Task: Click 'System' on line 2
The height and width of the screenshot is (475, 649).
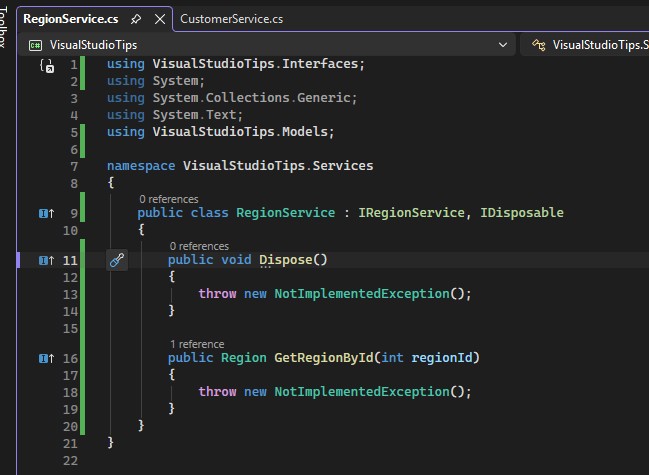Action: [x=175, y=81]
